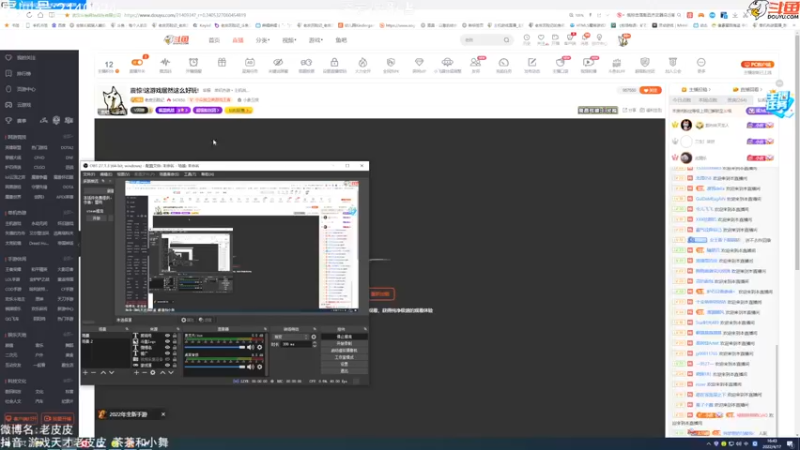Toggle visibility of fourth OBS source
The image size is (800, 450).
click(167, 354)
